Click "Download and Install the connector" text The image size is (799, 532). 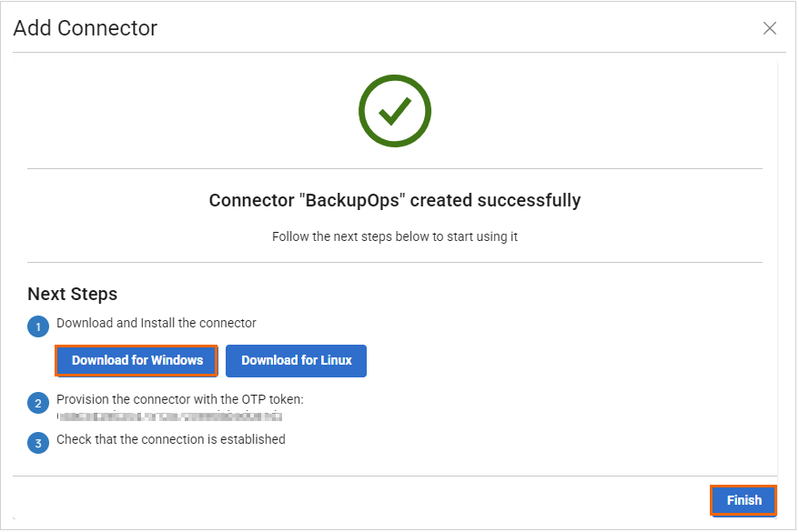point(157,323)
